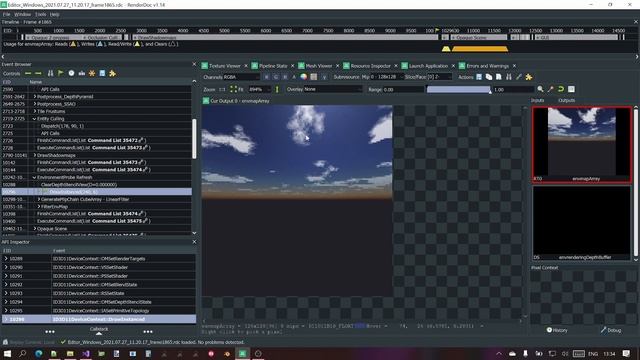The image size is (640, 360).
Task: Toggle the color wheel gamma display icon
Action: 303,77
